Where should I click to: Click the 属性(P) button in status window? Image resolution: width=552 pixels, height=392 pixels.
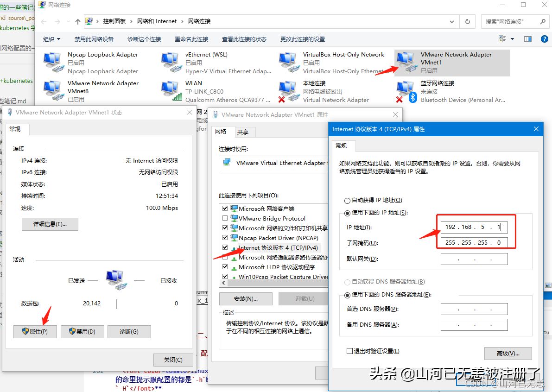(x=35, y=331)
